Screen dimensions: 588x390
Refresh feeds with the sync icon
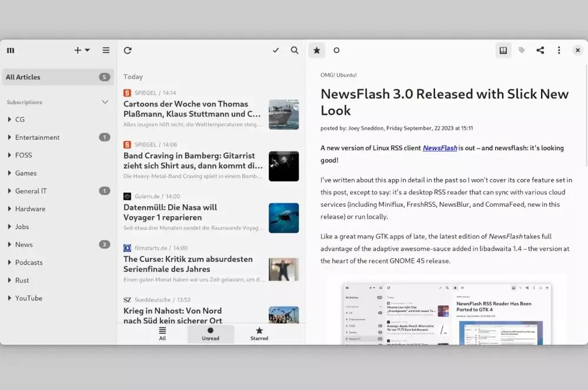[x=128, y=50]
